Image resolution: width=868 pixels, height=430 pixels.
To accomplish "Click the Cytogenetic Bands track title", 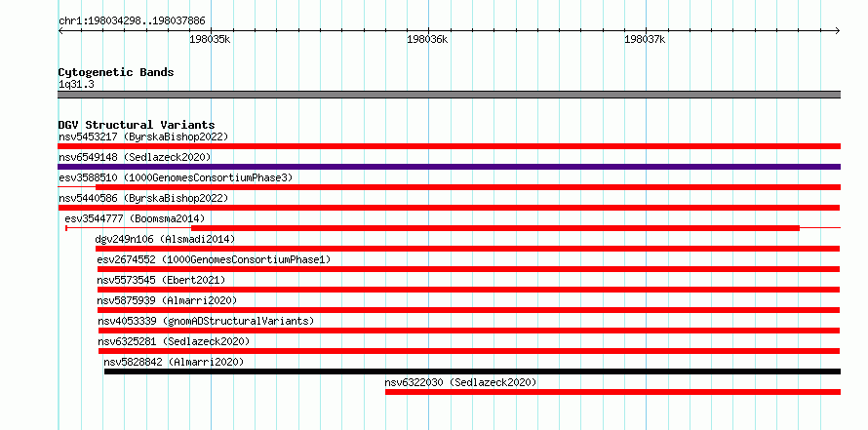I will click(x=116, y=72).
